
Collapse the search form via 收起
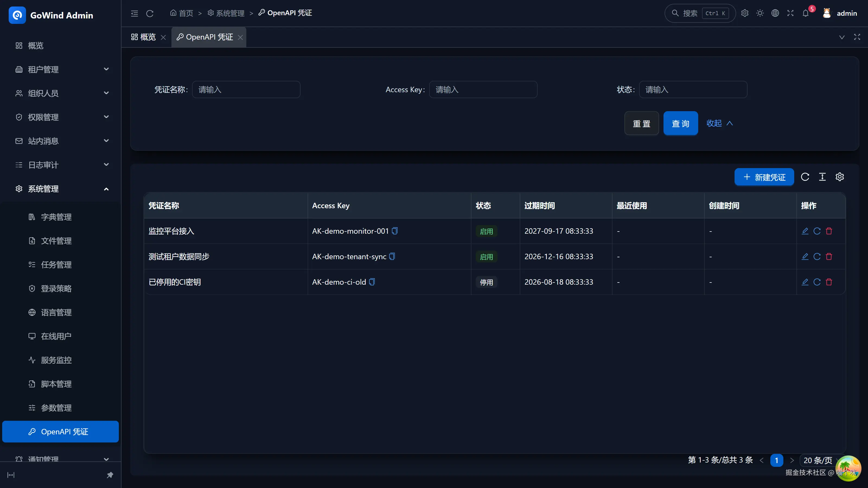pyautogui.click(x=719, y=123)
